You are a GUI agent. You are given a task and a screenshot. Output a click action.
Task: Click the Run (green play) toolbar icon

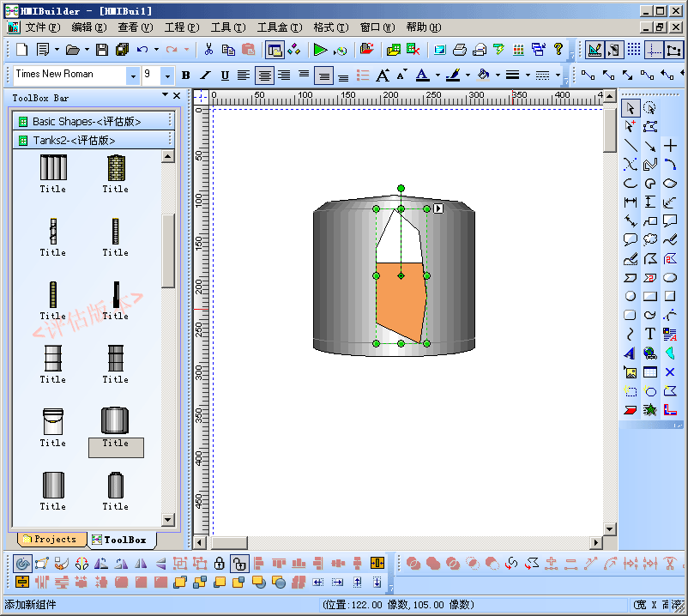click(x=320, y=50)
